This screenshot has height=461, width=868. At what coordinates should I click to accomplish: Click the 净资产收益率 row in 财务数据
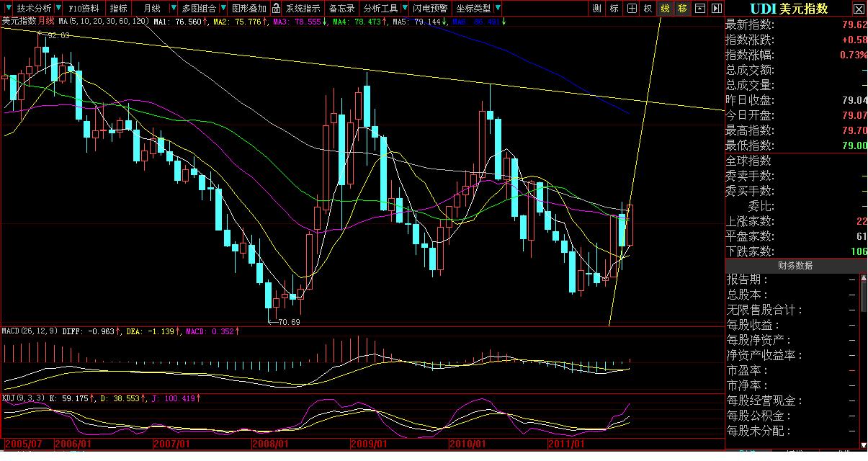point(792,355)
